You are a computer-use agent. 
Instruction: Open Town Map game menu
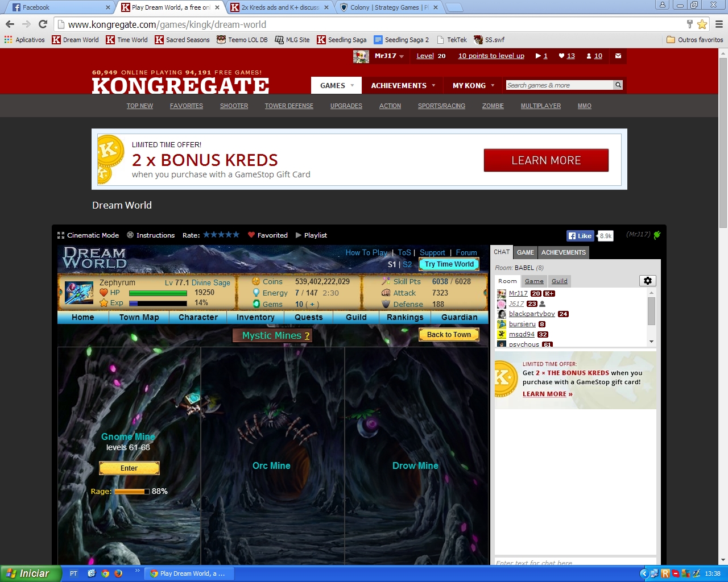pyautogui.click(x=139, y=317)
